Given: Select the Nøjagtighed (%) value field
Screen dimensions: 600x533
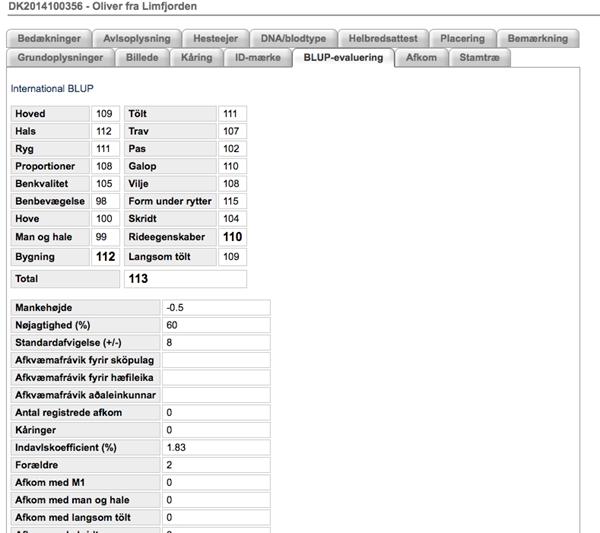Looking at the screenshot, I should (216, 325).
